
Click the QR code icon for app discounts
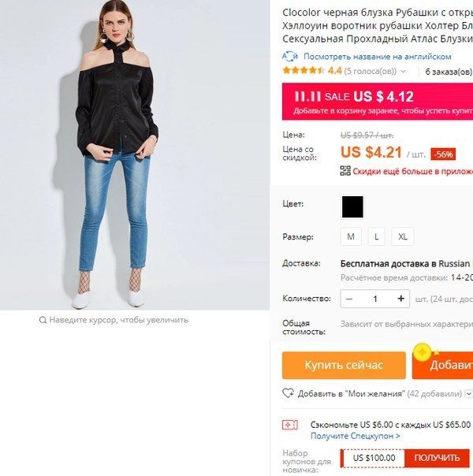345,171
